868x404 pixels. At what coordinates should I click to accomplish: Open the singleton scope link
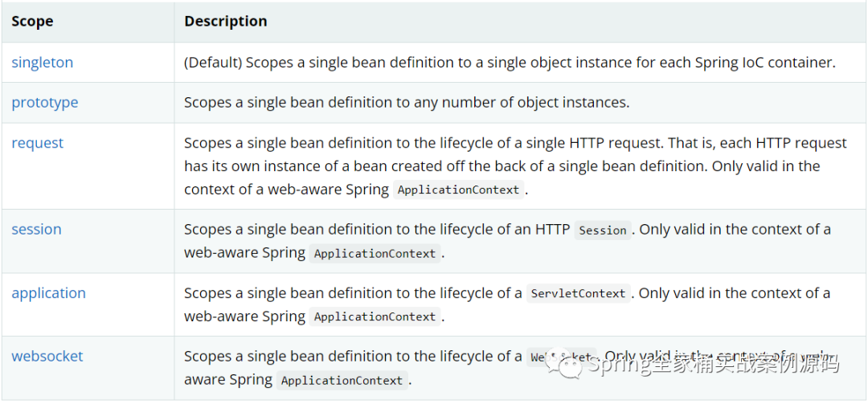click(42, 63)
